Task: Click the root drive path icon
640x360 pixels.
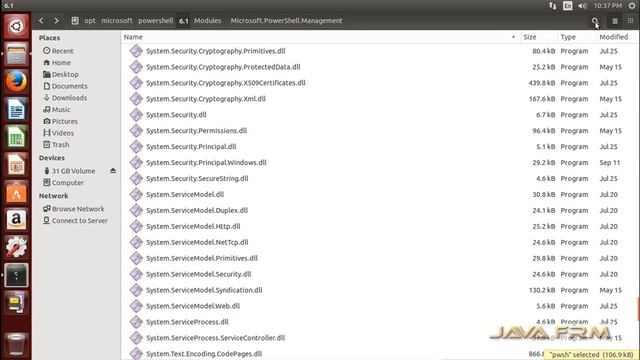Action: click(x=75, y=20)
